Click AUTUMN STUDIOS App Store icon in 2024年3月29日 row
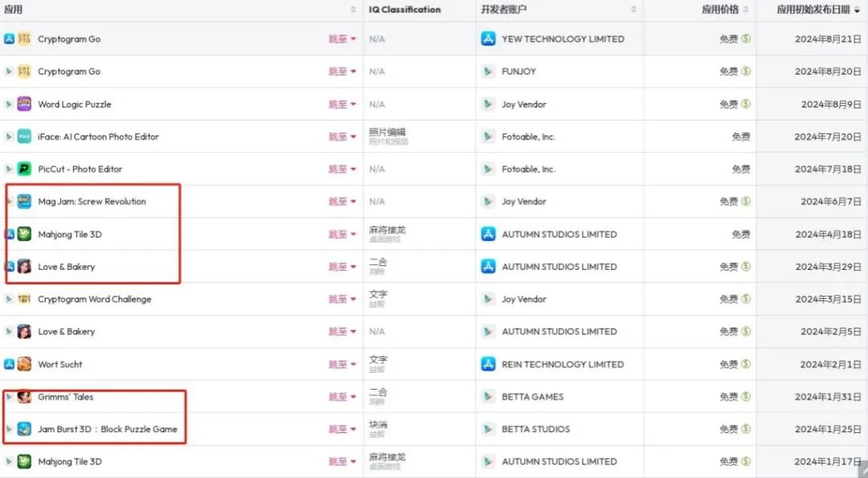 click(x=488, y=267)
